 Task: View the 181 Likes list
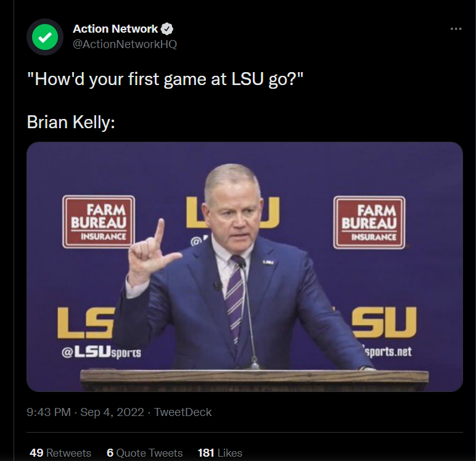point(220,453)
